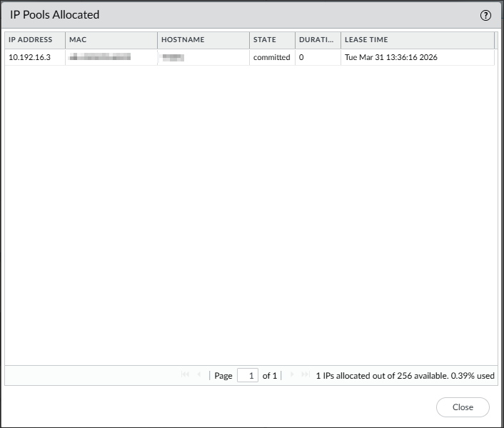Click the Close button
Image resolution: width=504 pixels, height=428 pixels.
(463, 407)
